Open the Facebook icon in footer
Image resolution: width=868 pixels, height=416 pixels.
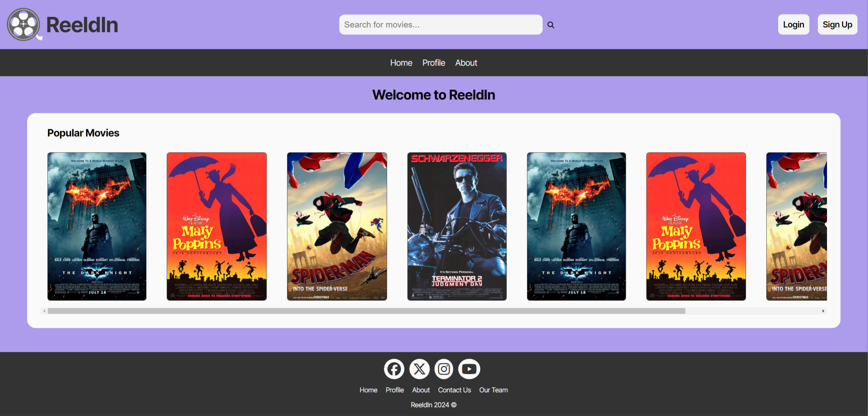(x=394, y=369)
